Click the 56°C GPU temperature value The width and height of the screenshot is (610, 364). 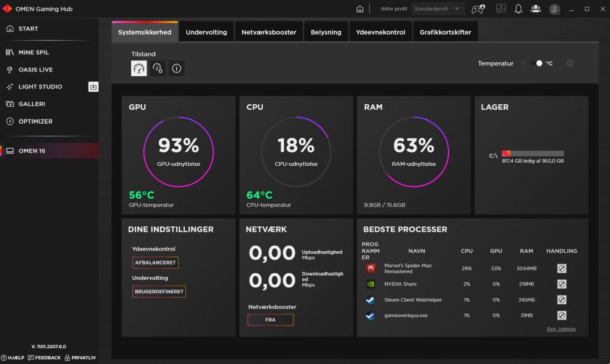tap(142, 195)
